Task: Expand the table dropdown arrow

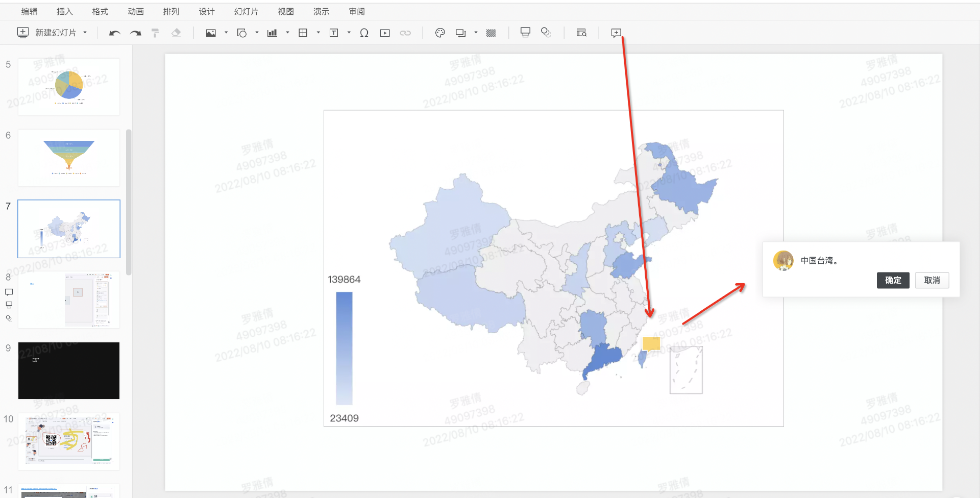Action: [x=318, y=33]
